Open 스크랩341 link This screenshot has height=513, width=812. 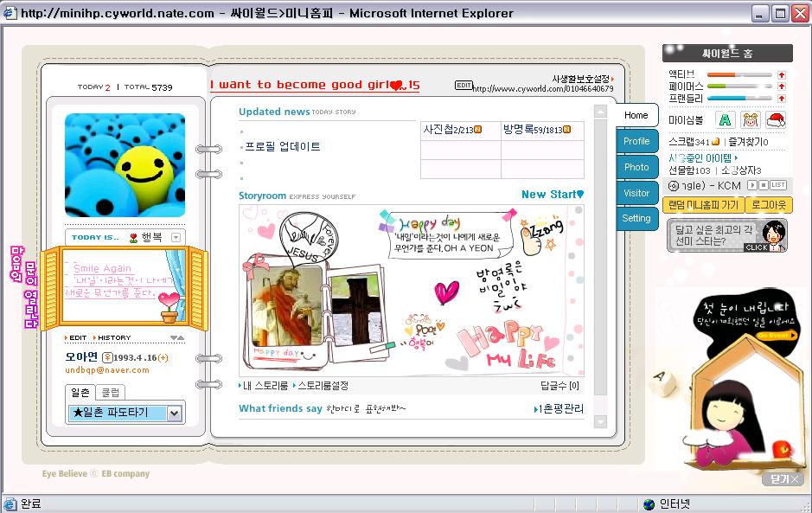689,142
